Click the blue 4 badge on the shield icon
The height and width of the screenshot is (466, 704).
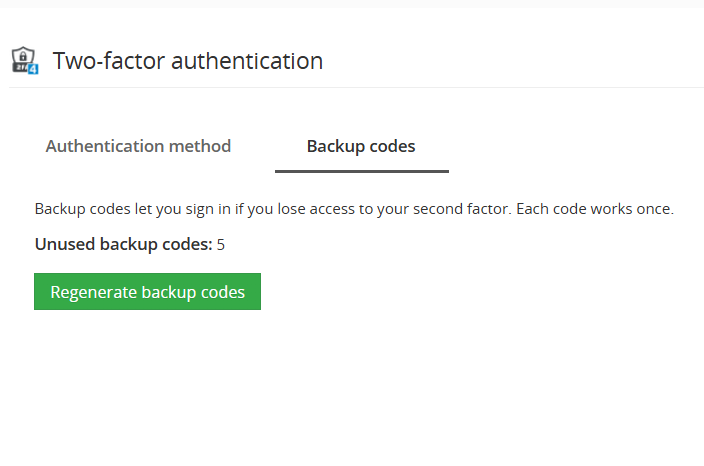(33, 69)
